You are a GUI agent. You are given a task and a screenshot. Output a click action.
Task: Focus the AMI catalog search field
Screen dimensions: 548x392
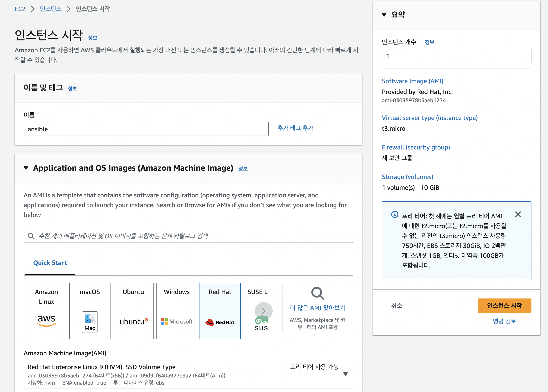188,236
